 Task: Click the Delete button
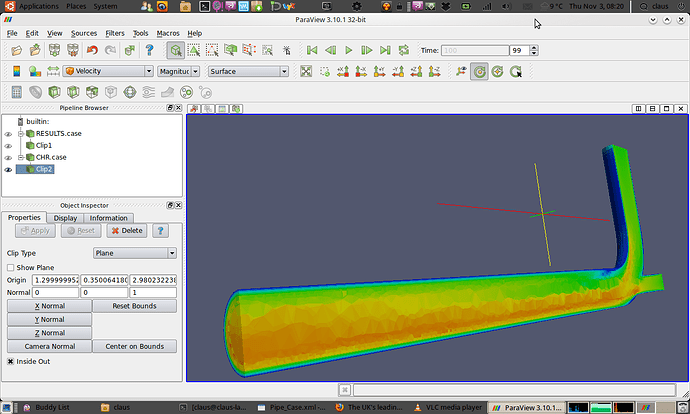(127, 231)
